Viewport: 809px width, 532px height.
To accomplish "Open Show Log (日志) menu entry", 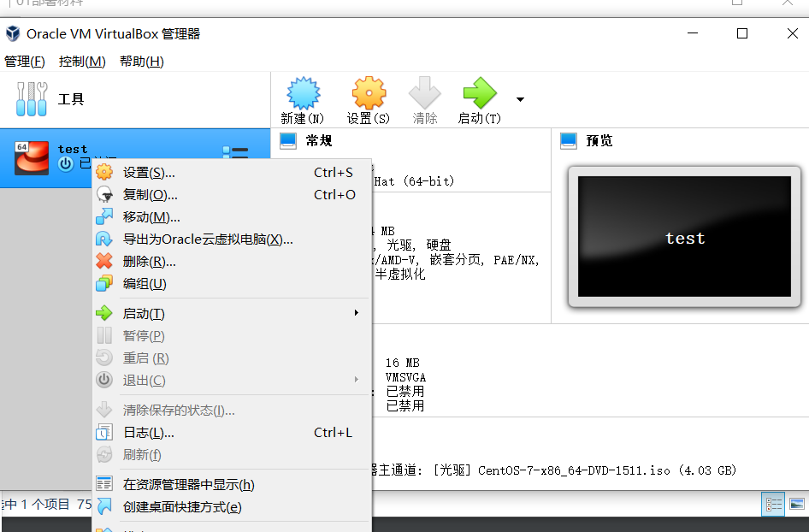I will coord(148,433).
